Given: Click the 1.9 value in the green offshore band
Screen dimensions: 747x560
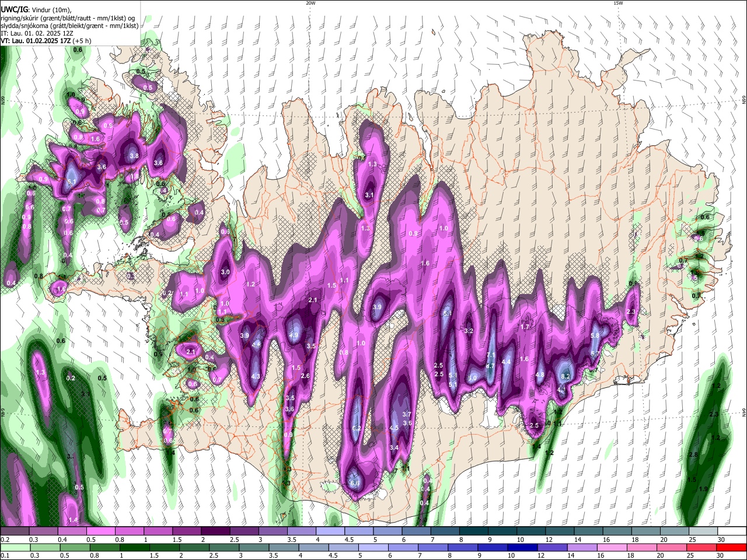Looking at the screenshot, I should point(703,489).
